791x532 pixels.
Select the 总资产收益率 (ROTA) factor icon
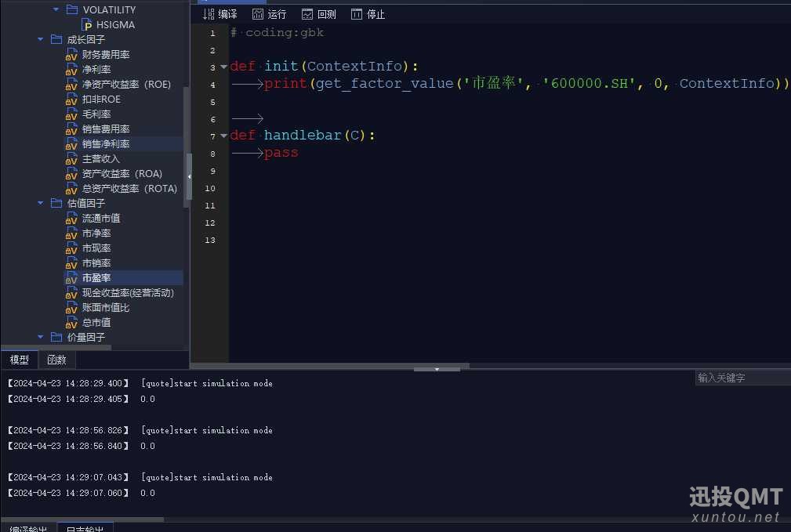click(x=71, y=189)
